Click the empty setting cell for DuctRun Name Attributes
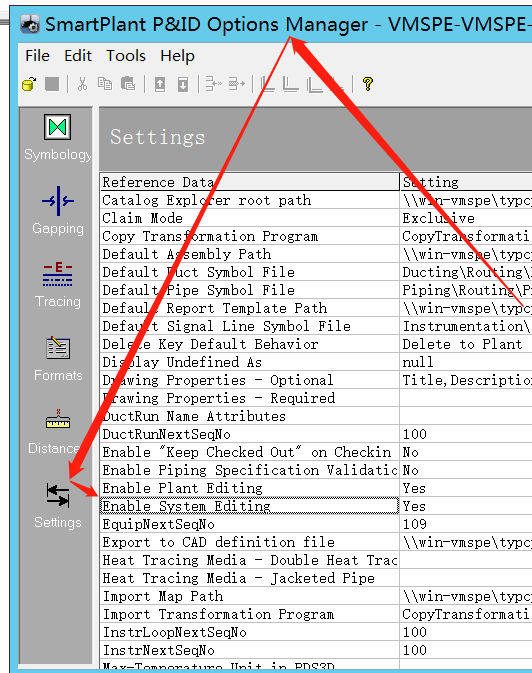The image size is (532, 673). 466,417
